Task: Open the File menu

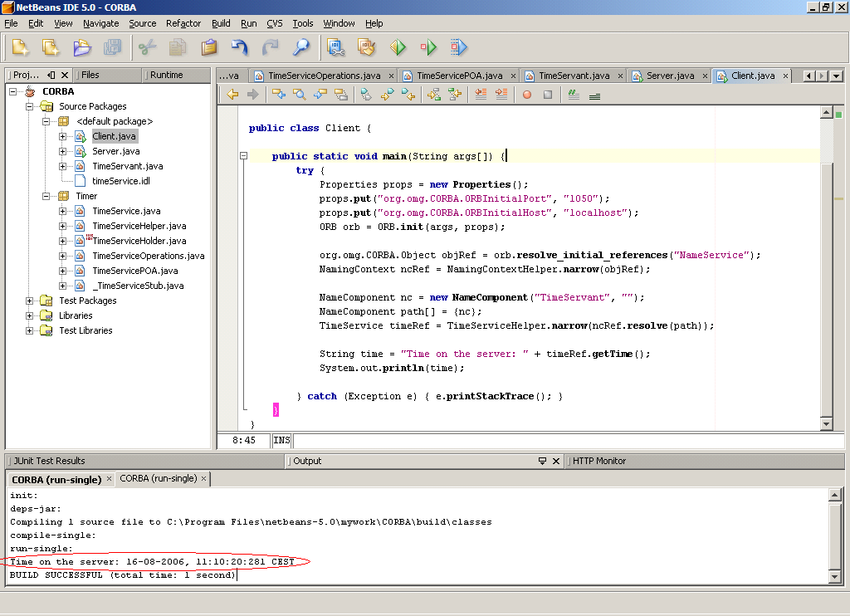Action: coord(11,23)
